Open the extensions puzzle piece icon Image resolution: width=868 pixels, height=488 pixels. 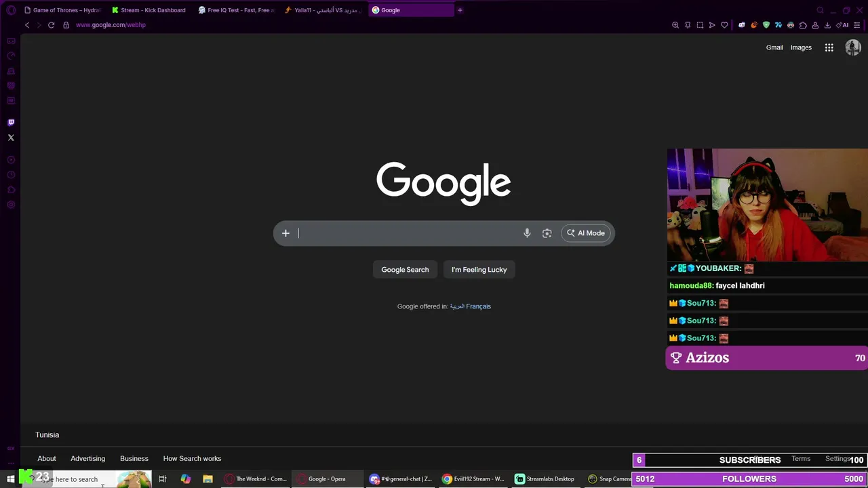[803, 25]
